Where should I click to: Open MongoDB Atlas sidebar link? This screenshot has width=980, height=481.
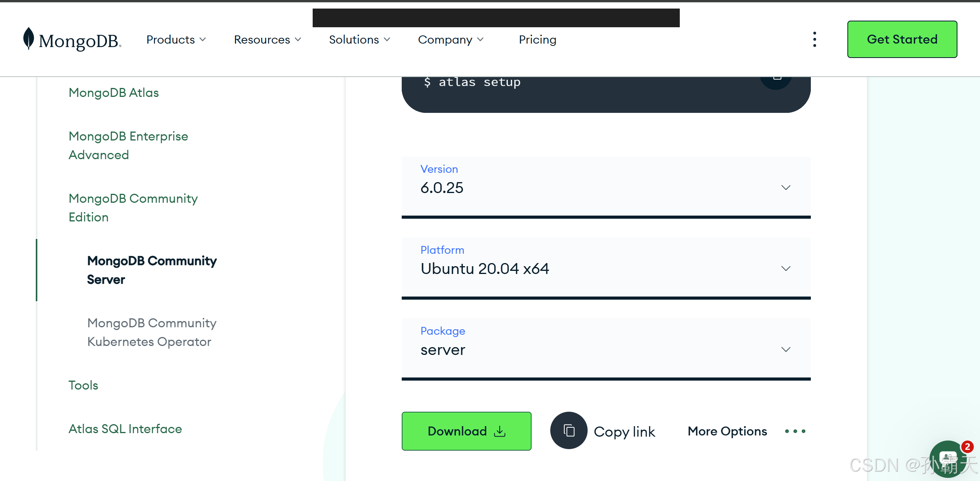(114, 93)
